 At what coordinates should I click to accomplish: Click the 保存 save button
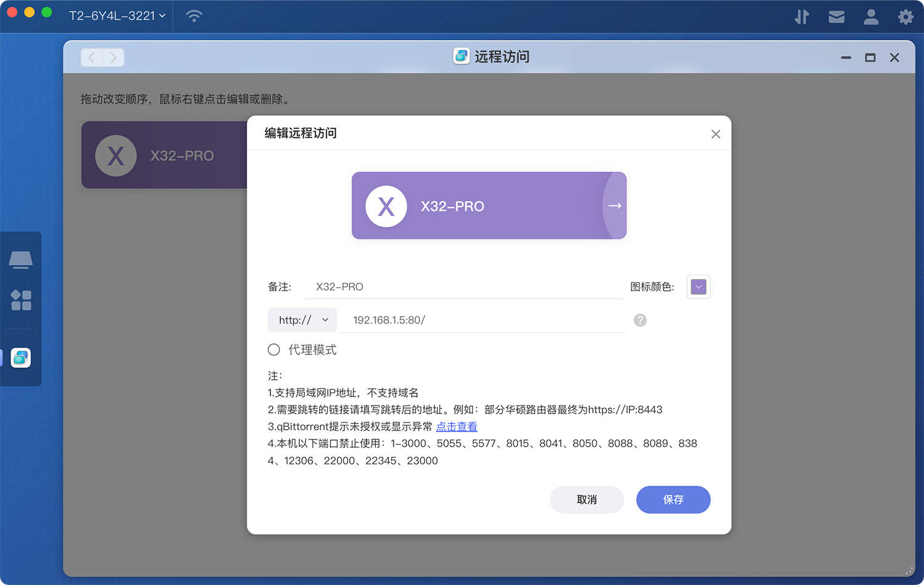point(673,499)
